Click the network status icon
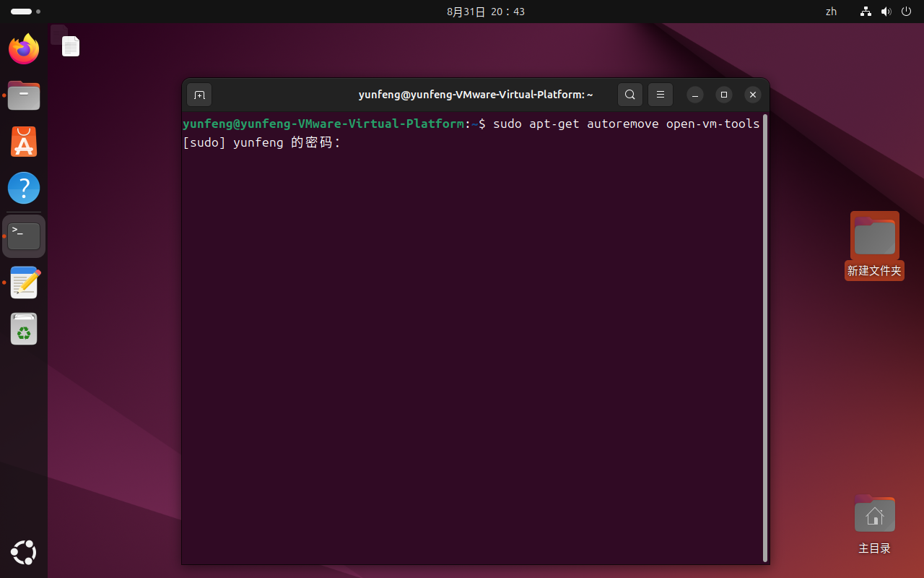 866,12
